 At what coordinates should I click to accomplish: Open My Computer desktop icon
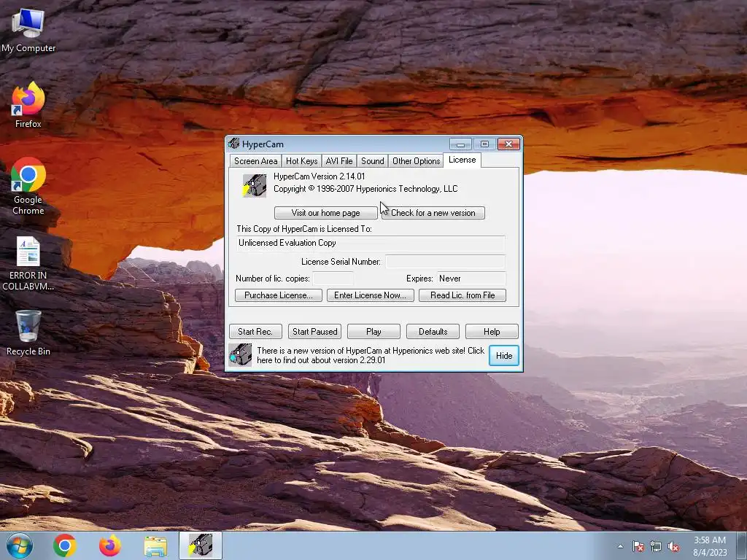(x=28, y=29)
